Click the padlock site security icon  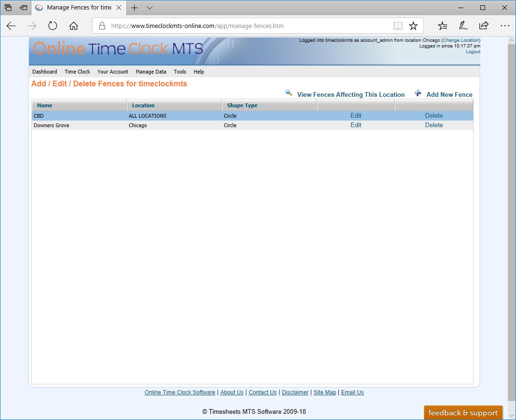point(102,26)
